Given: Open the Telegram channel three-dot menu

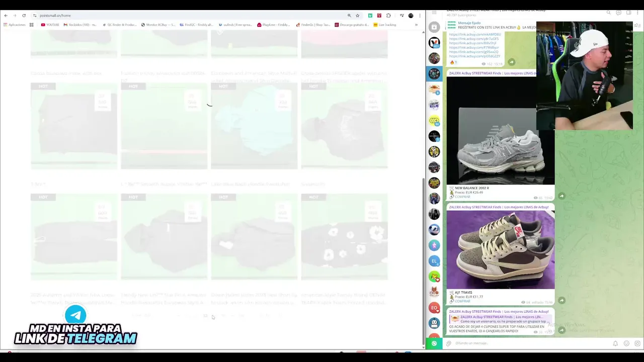Looking at the screenshot, I should click(x=638, y=12).
